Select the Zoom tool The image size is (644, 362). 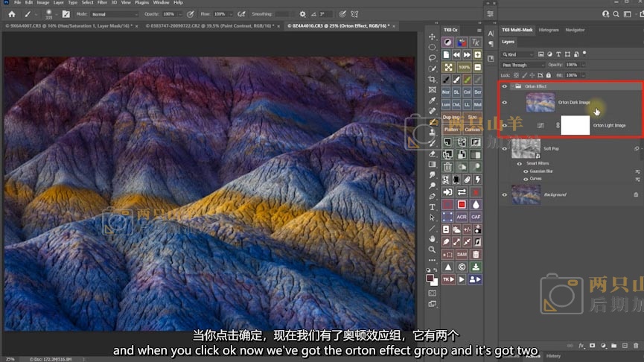pyautogui.click(x=432, y=250)
